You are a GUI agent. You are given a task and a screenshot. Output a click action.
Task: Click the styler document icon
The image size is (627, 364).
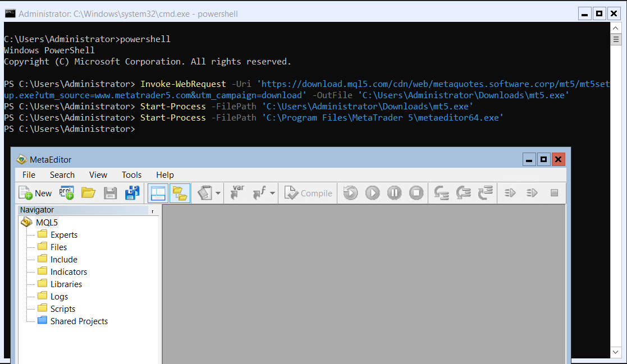click(205, 193)
